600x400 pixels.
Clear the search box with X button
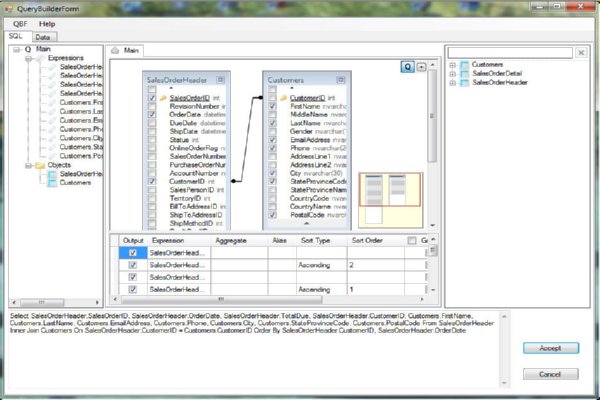(581, 53)
